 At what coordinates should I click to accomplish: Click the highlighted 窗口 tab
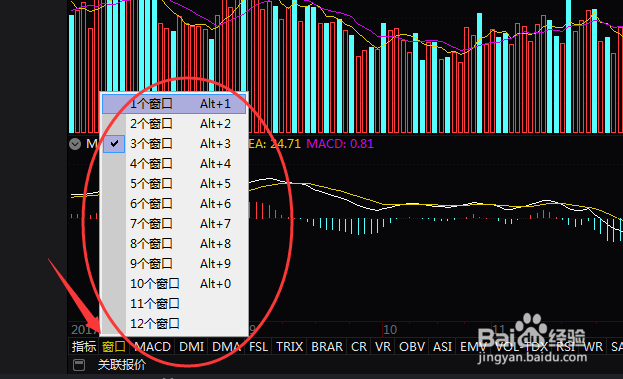coord(114,347)
